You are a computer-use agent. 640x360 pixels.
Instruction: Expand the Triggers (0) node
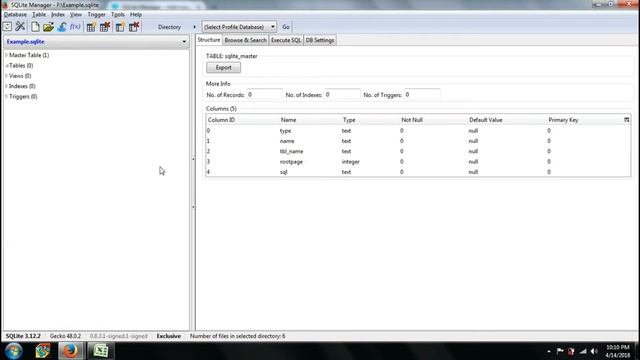point(6,96)
